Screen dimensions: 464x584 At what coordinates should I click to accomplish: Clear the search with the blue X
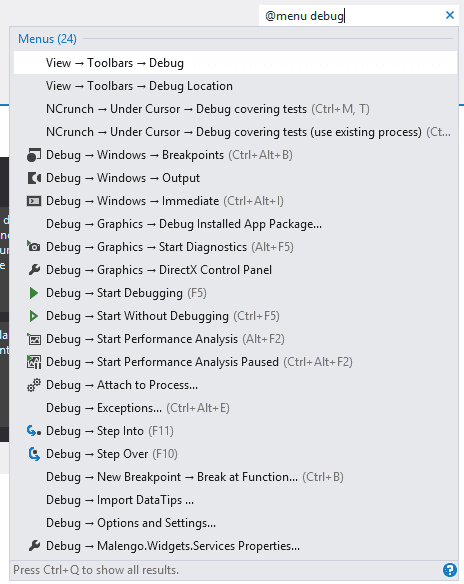(x=450, y=15)
